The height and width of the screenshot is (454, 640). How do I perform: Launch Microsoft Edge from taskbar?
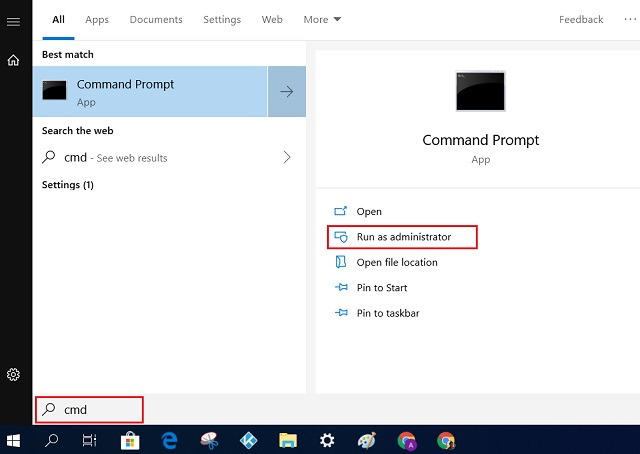(169, 441)
